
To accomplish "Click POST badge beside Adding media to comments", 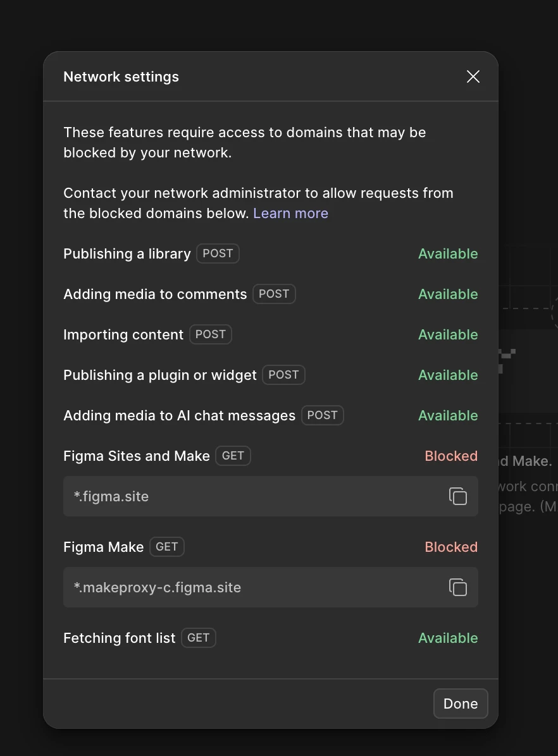I will click(274, 294).
